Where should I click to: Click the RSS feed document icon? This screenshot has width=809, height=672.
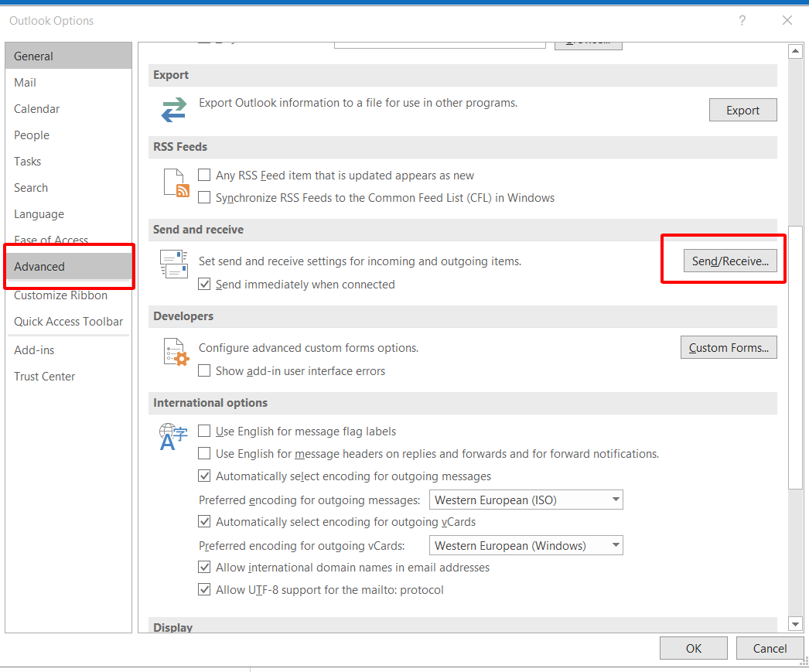tap(176, 183)
